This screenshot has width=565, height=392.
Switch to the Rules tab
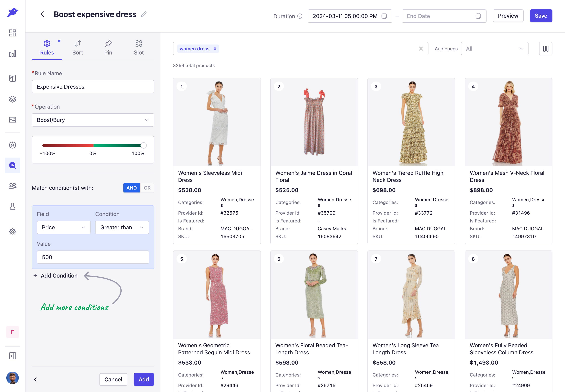click(47, 48)
